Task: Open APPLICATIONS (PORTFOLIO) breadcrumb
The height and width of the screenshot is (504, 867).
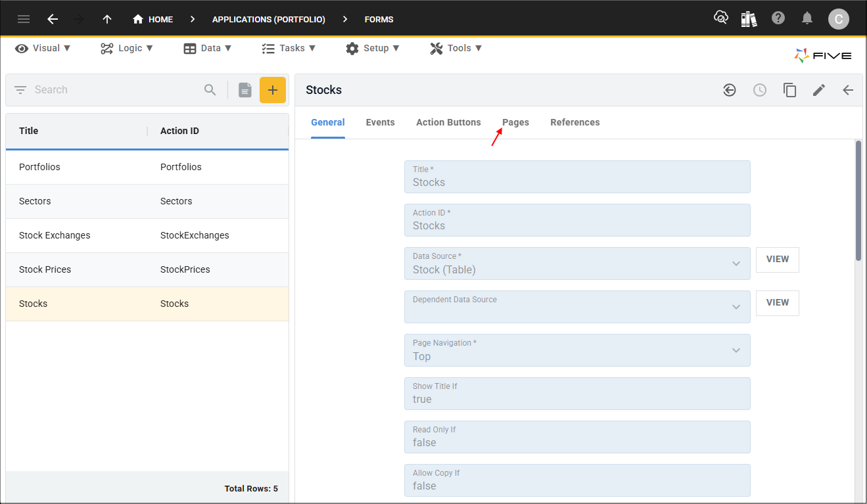Action: [268, 19]
